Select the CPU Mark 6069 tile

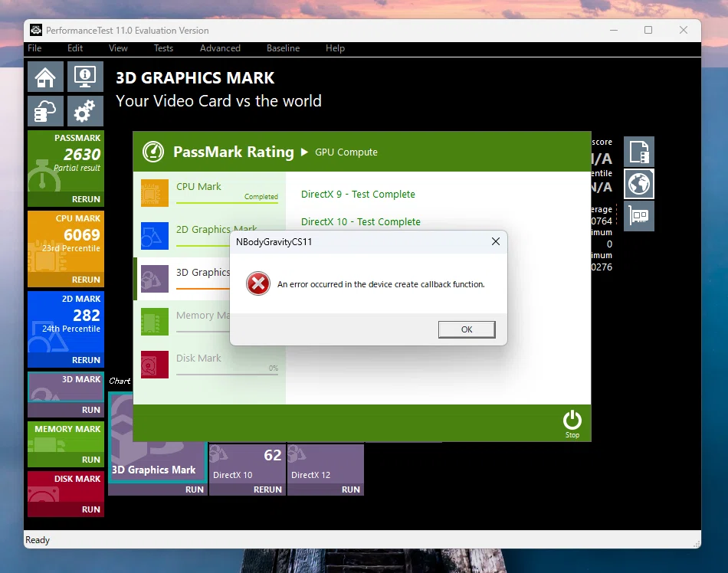(66, 241)
